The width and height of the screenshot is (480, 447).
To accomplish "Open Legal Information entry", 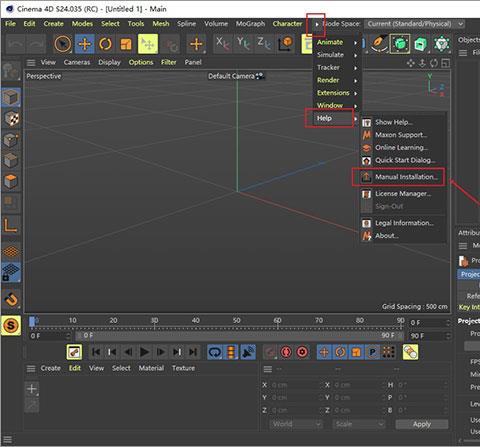I will [x=403, y=223].
